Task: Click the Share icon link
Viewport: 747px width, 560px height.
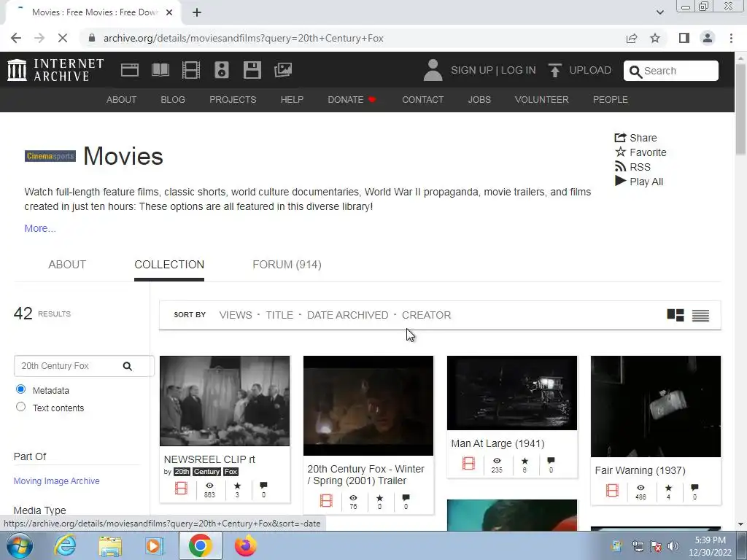Action: pyautogui.click(x=635, y=138)
